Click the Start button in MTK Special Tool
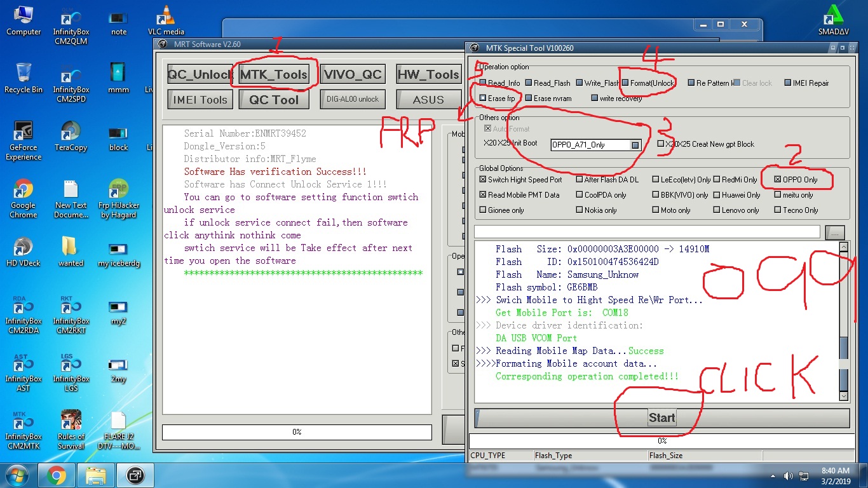This screenshot has height=488, width=868. pos(661,418)
